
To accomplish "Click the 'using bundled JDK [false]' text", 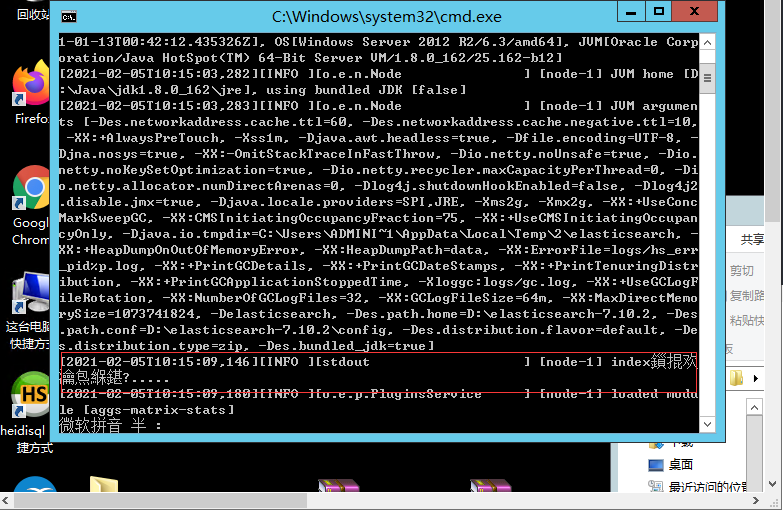I will (366, 90).
